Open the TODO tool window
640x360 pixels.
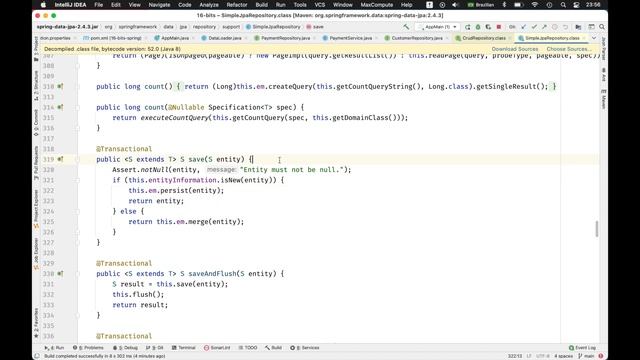tap(248, 348)
